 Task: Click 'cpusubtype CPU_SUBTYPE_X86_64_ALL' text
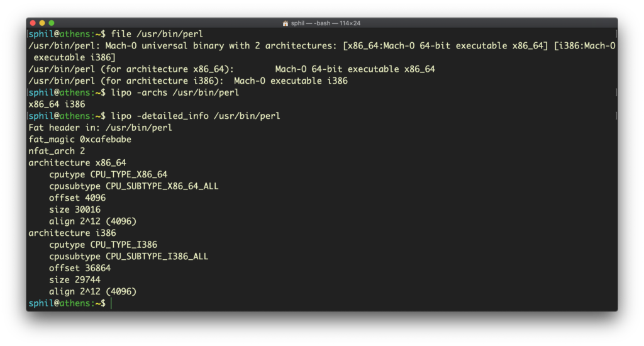[134, 186]
